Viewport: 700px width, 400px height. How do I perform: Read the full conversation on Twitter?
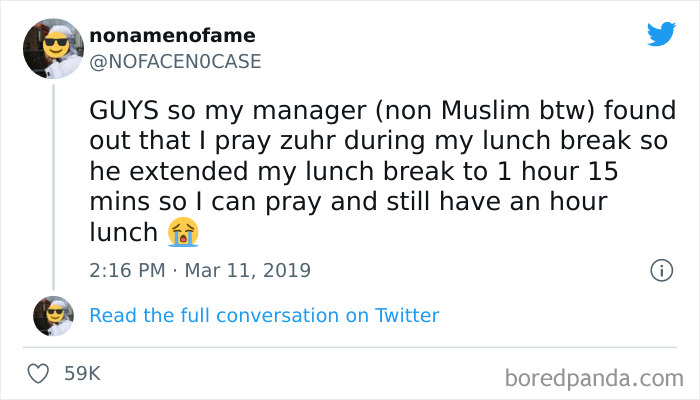264,315
